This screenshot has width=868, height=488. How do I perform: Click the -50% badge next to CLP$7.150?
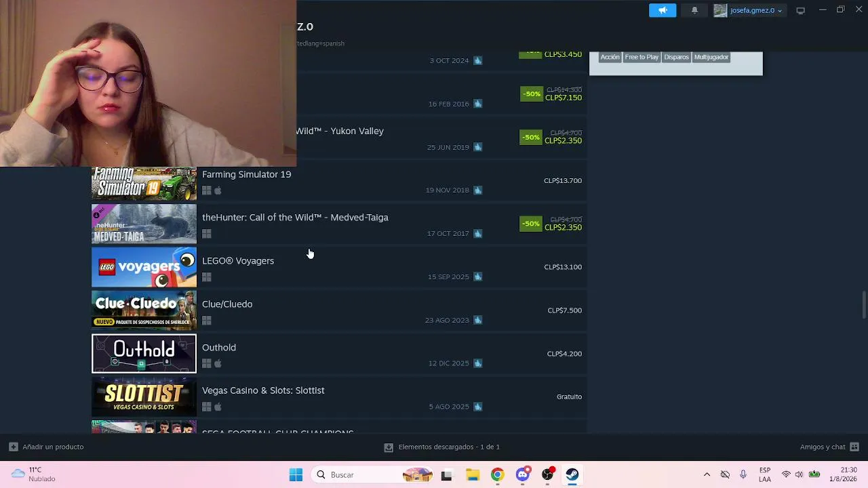531,94
